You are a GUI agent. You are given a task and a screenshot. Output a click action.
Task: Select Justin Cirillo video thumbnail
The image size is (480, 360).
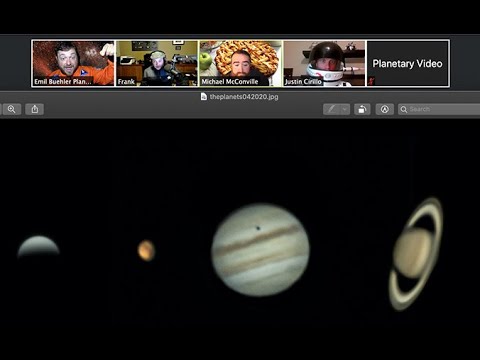pos(324,63)
